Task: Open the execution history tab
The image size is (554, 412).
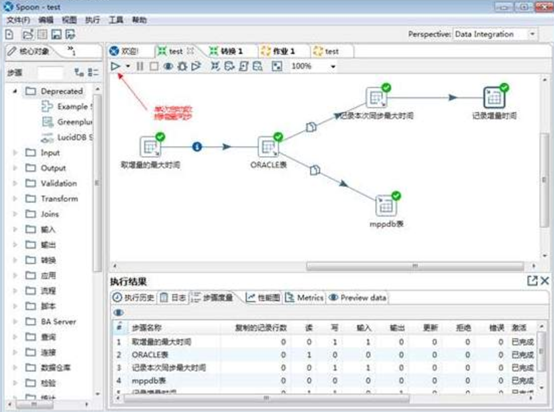Action: pyautogui.click(x=133, y=298)
